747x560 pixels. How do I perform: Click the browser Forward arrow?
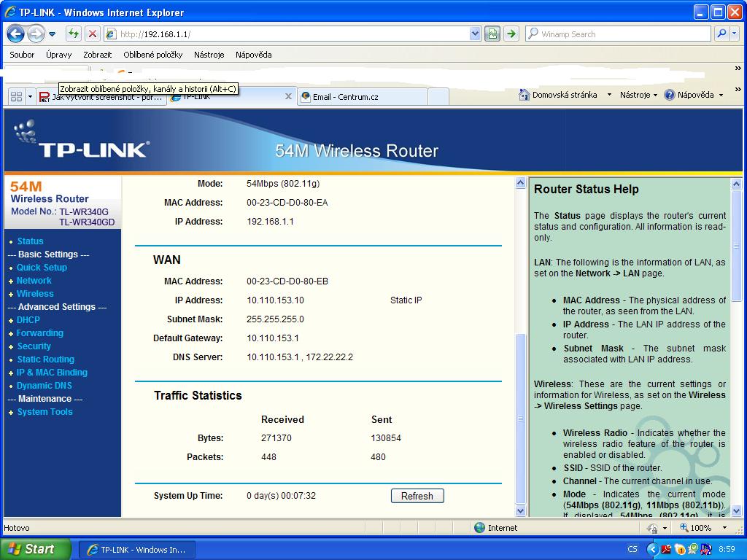pyautogui.click(x=36, y=34)
